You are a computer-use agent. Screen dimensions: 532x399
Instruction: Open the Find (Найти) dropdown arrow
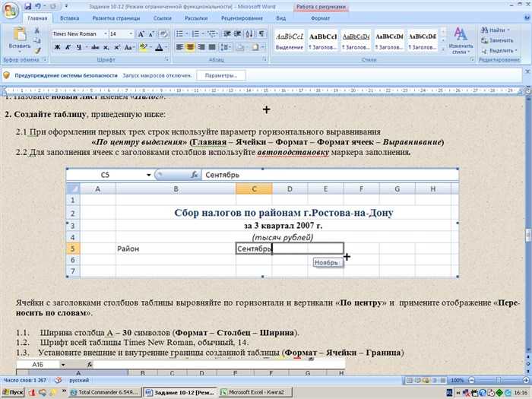point(508,30)
